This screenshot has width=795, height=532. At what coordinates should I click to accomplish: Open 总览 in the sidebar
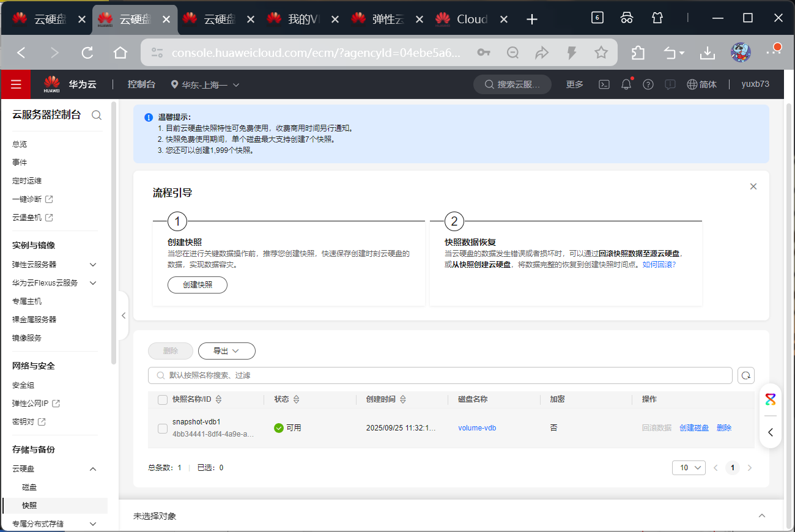point(20,144)
